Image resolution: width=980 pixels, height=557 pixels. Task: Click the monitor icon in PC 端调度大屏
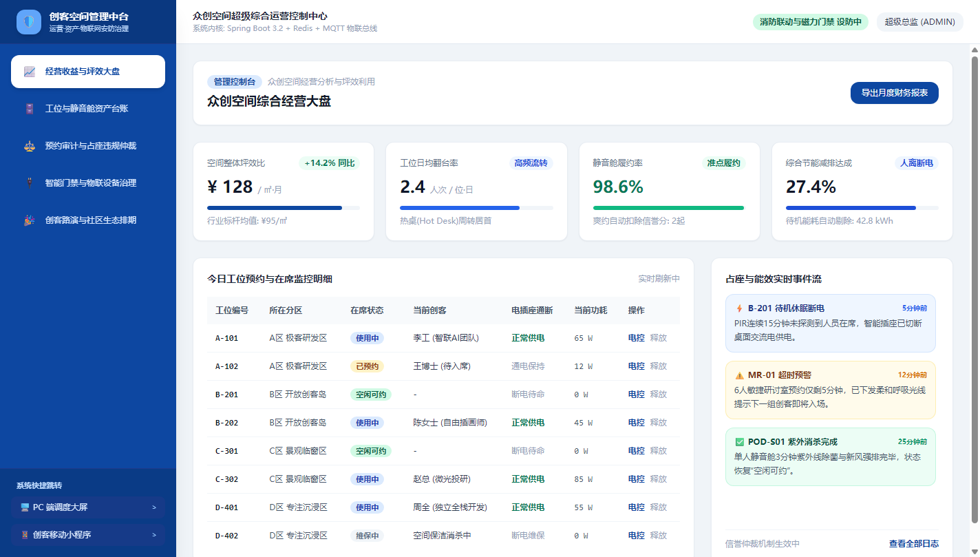(x=25, y=507)
